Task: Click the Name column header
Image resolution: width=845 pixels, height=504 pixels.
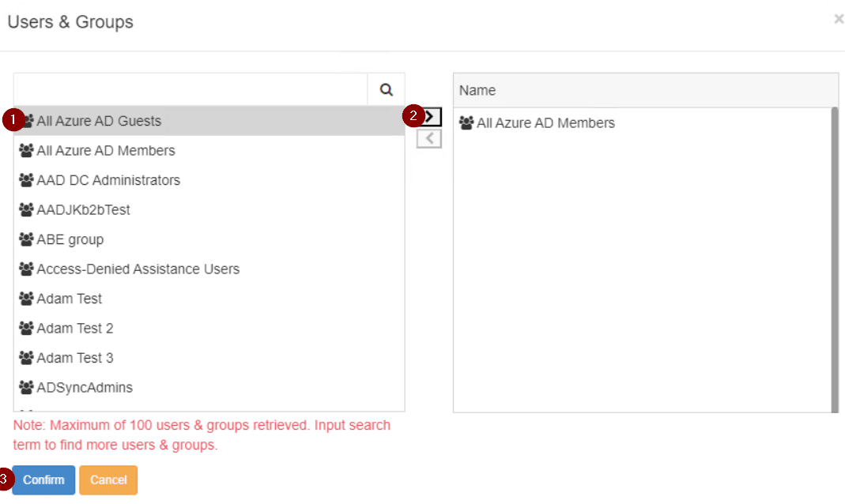Action: pos(477,90)
